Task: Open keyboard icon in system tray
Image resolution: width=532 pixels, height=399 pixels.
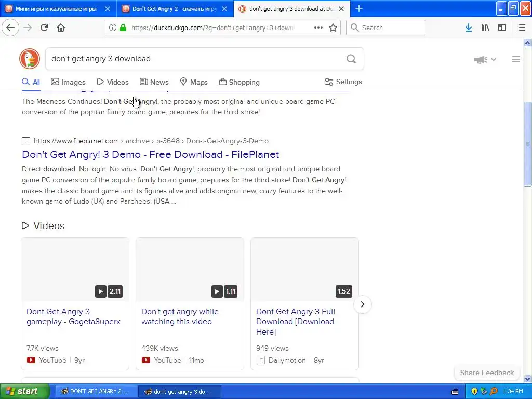Action: click(455, 392)
